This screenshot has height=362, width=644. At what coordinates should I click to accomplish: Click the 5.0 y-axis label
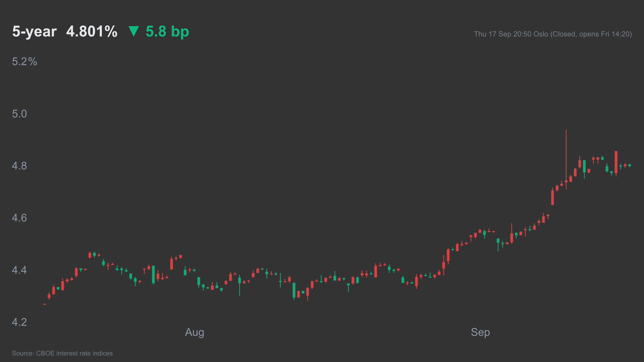click(x=19, y=114)
